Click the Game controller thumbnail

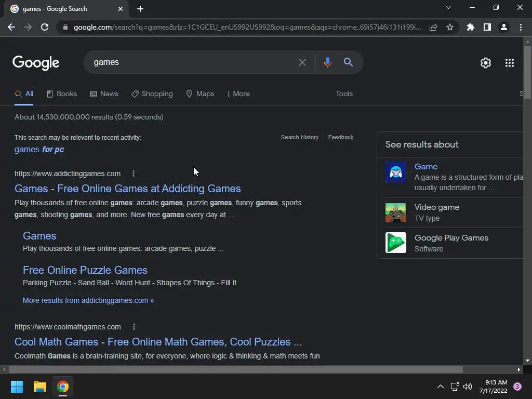(x=395, y=172)
